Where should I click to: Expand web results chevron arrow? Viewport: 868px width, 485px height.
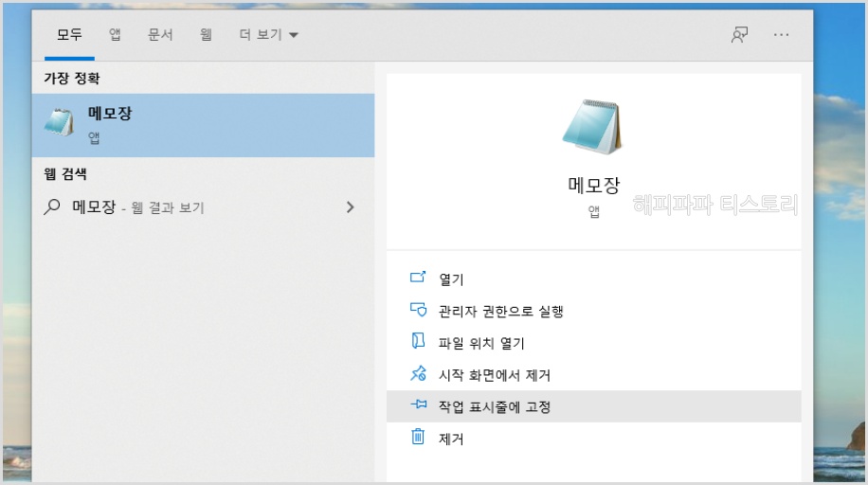click(350, 207)
